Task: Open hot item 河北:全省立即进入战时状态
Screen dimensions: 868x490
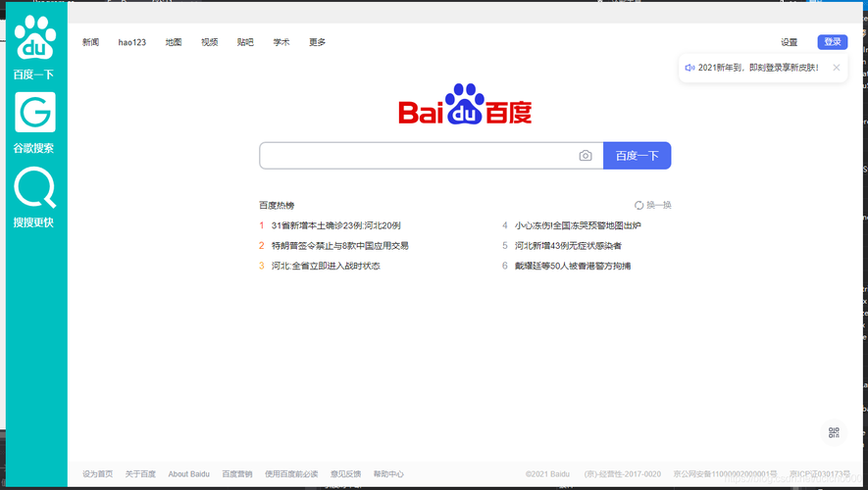Action: click(x=326, y=266)
